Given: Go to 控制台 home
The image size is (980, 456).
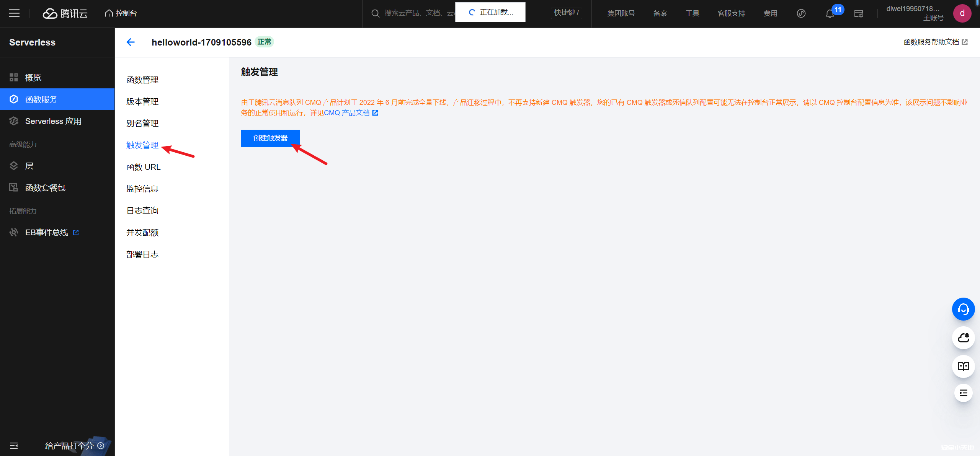Looking at the screenshot, I should coord(121,13).
